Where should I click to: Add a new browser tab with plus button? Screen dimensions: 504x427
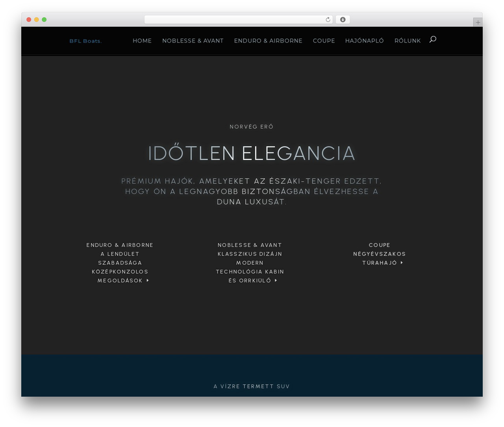pos(478,22)
